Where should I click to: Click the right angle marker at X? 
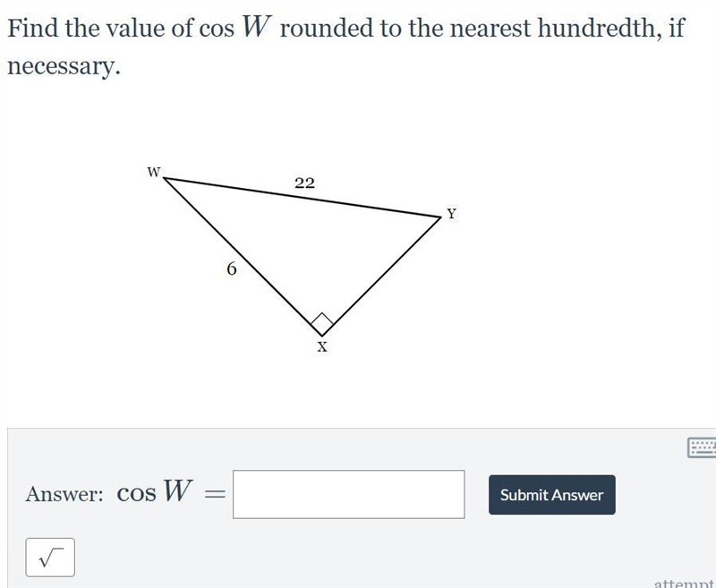point(322,324)
